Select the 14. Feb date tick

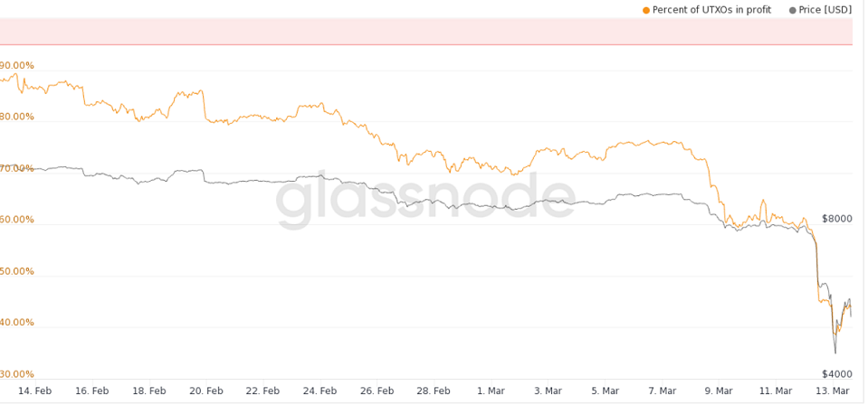tap(35, 391)
